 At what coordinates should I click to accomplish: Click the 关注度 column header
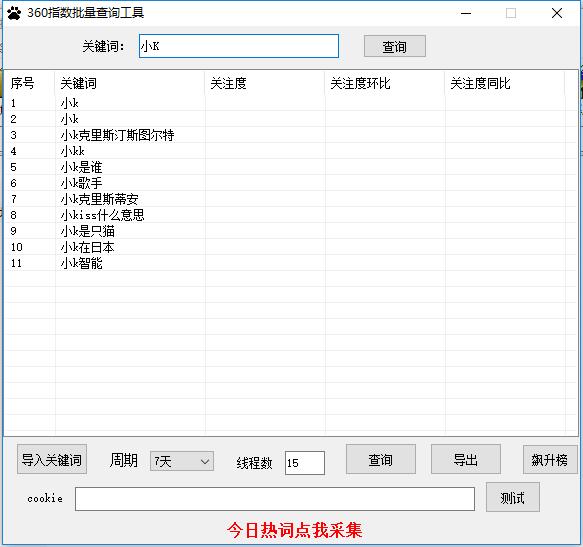pos(228,83)
